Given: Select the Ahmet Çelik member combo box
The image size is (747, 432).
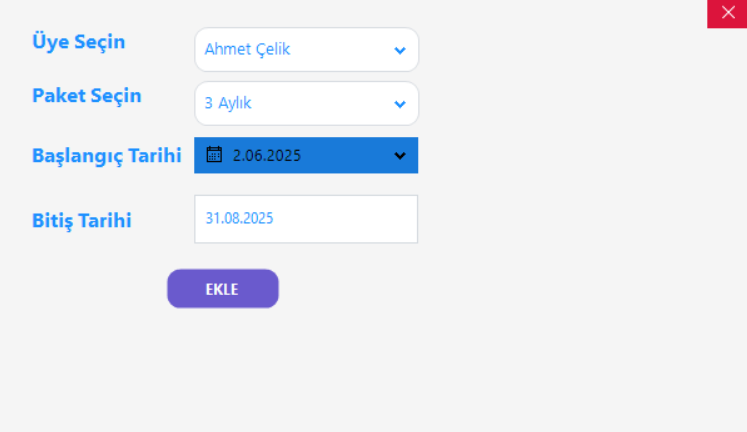Looking at the screenshot, I should [x=290, y=50].
